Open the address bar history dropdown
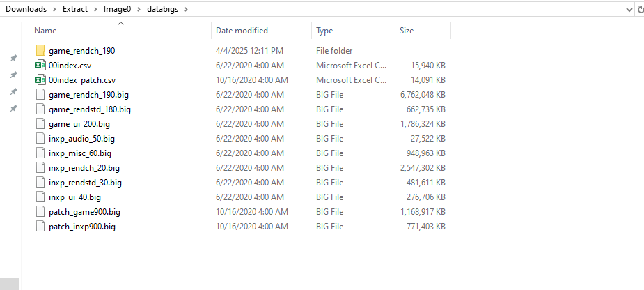 [x=629, y=9]
